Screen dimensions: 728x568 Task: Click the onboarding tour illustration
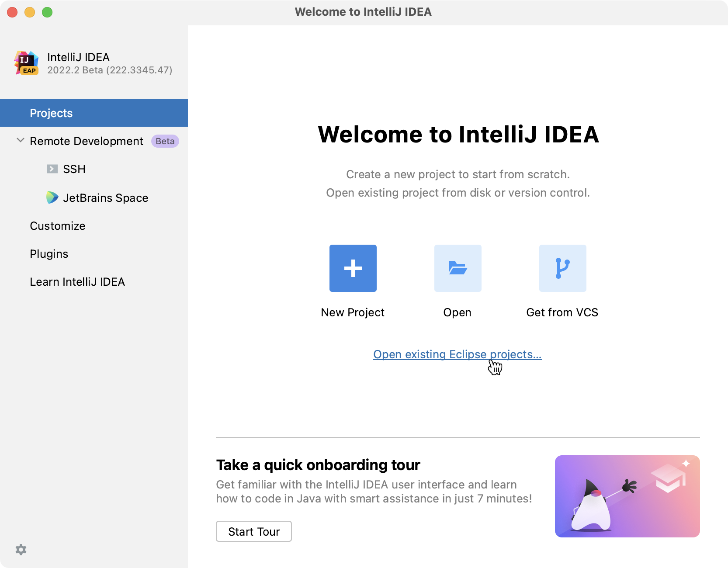click(x=627, y=496)
